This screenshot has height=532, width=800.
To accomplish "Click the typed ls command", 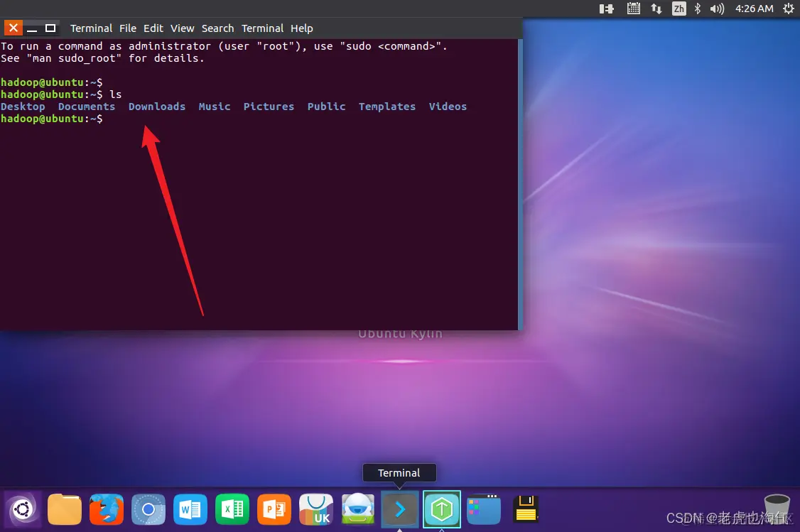I will pos(116,94).
